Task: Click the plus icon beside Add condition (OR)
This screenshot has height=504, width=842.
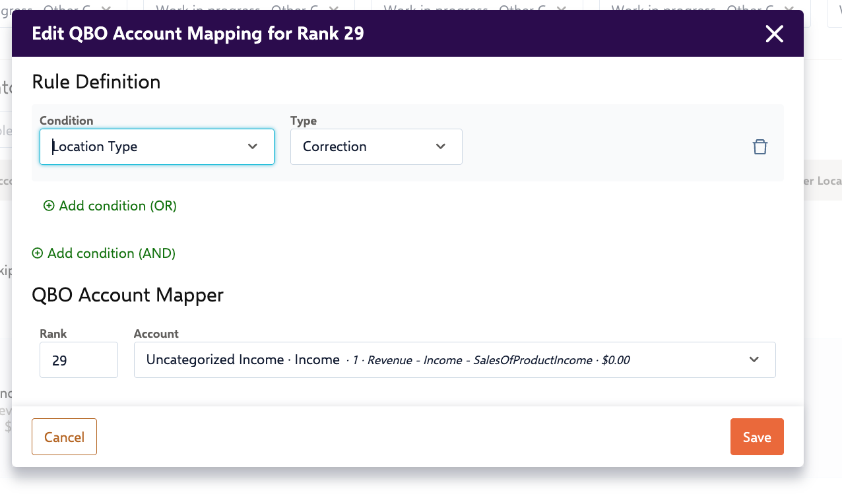Action: tap(49, 206)
